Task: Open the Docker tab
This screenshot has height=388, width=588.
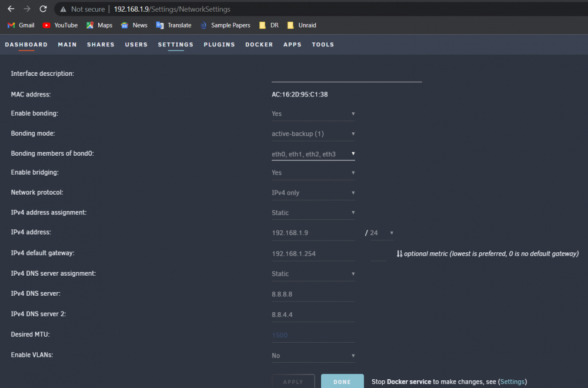Action: point(259,45)
